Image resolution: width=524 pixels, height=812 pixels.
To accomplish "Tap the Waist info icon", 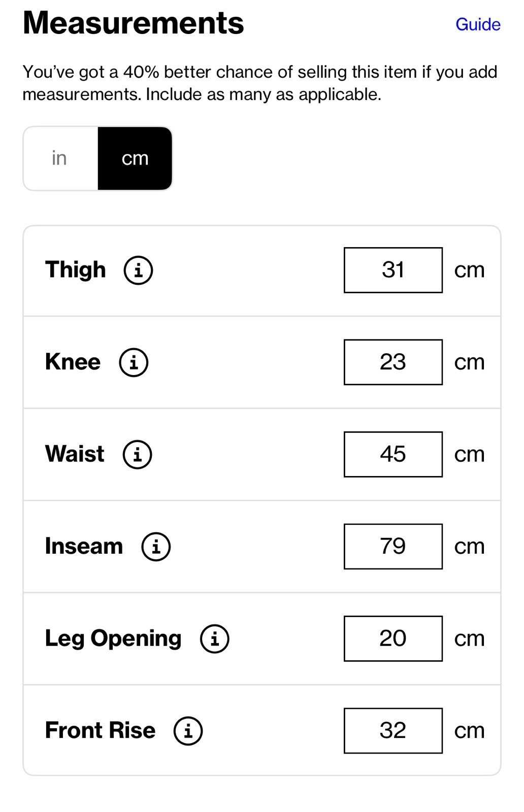I will pyautogui.click(x=137, y=454).
